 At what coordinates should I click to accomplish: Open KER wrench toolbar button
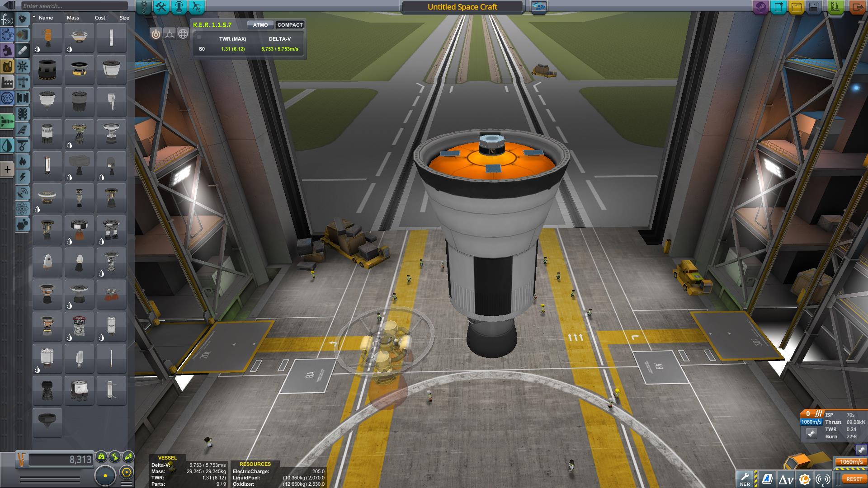coord(745,479)
